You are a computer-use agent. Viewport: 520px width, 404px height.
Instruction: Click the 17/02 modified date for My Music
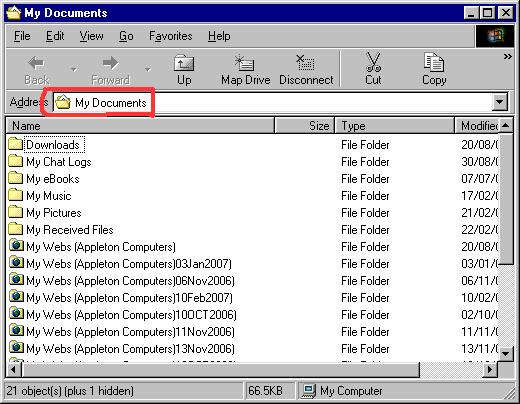pyautogui.click(x=479, y=196)
